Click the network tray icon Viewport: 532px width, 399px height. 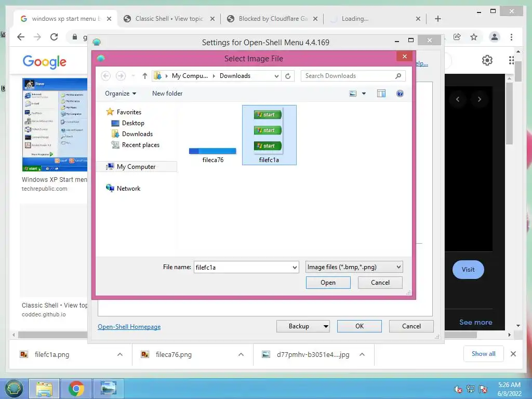click(x=471, y=389)
